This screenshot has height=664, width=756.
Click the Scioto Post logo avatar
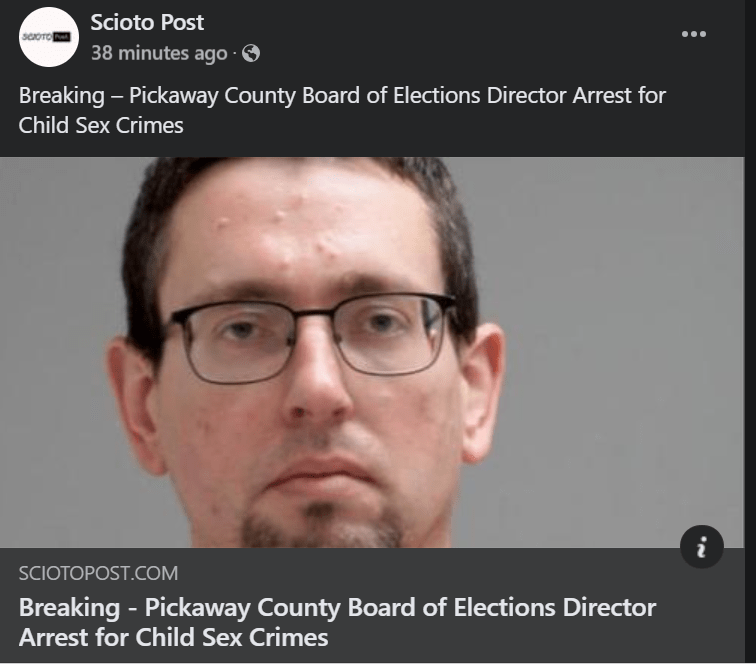[x=49, y=37]
